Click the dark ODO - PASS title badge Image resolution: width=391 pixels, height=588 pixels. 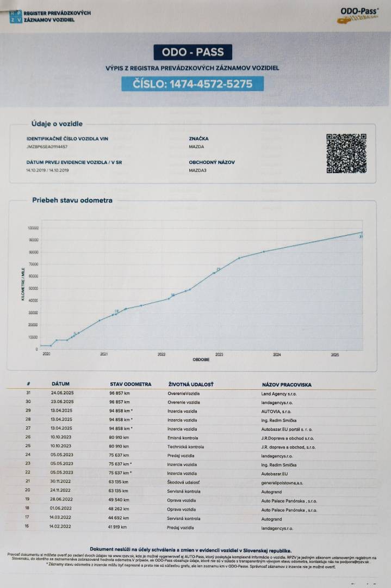[x=193, y=52]
